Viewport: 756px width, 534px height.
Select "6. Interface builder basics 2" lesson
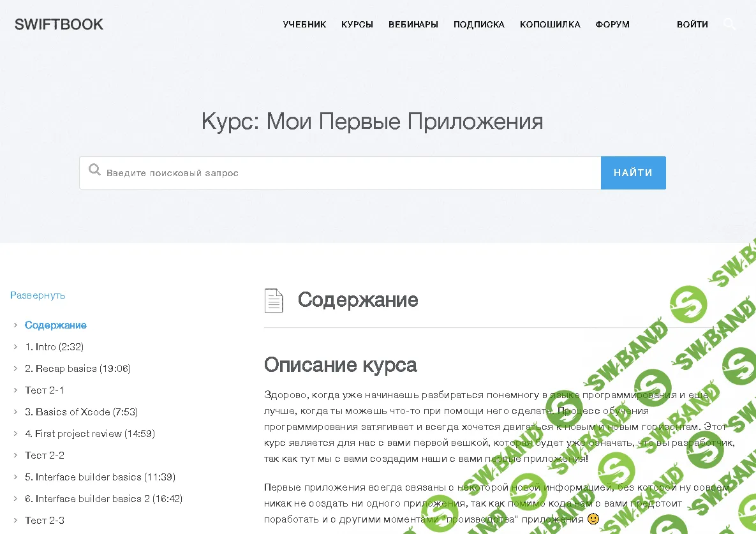104,498
